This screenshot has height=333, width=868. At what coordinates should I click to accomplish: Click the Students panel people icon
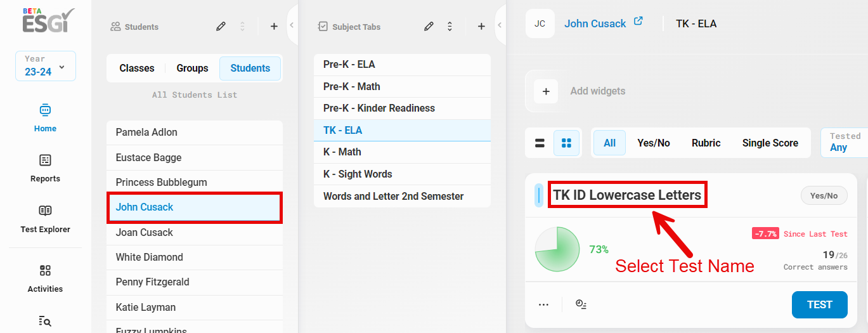[115, 27]
